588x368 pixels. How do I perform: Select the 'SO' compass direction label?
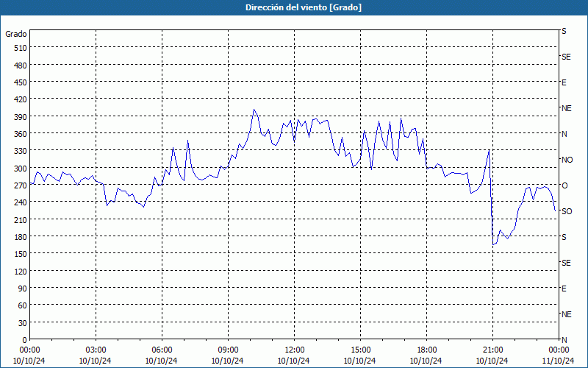pyautogui.click(x=567, y=211)
